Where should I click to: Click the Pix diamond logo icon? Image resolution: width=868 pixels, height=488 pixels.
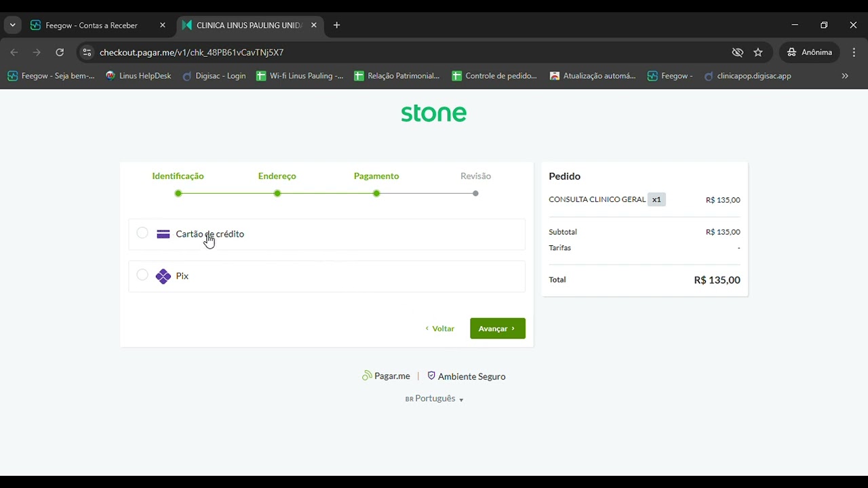[x=163, y=276]
